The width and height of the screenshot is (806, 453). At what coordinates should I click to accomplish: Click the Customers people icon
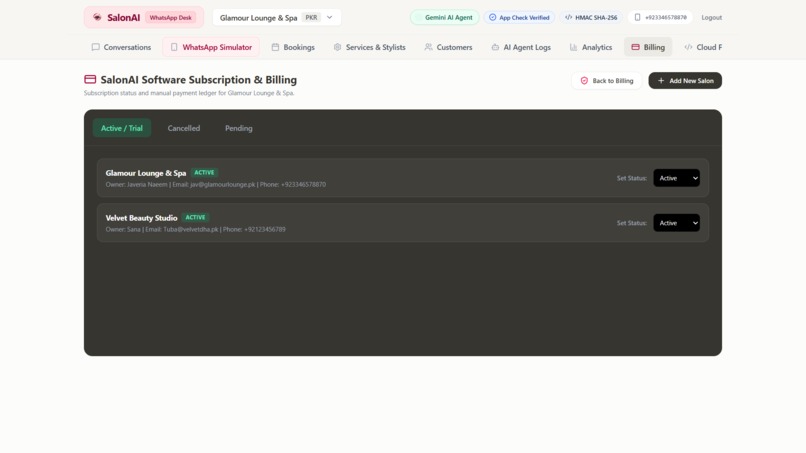point(428,47)
